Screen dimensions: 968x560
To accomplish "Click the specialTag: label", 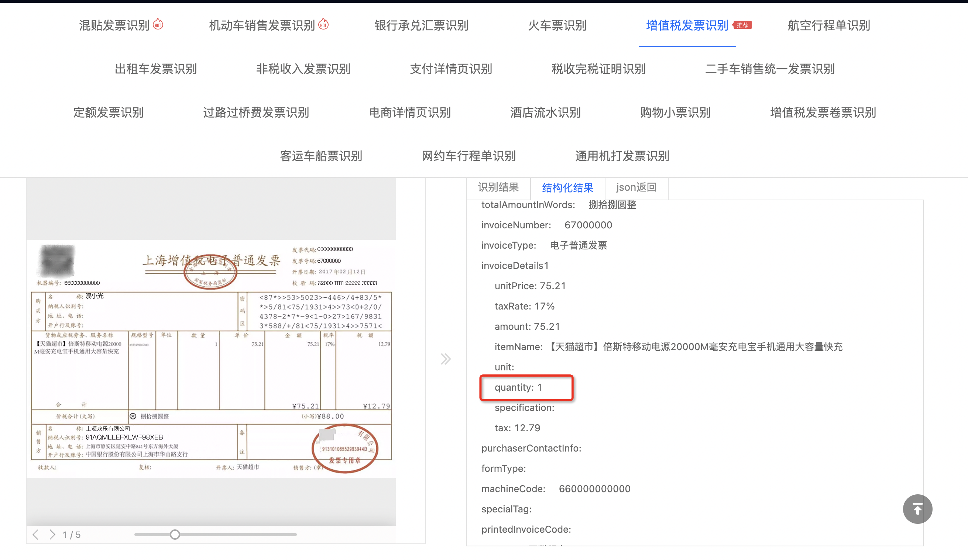I will pyautogui.click(x=506, y=509).
